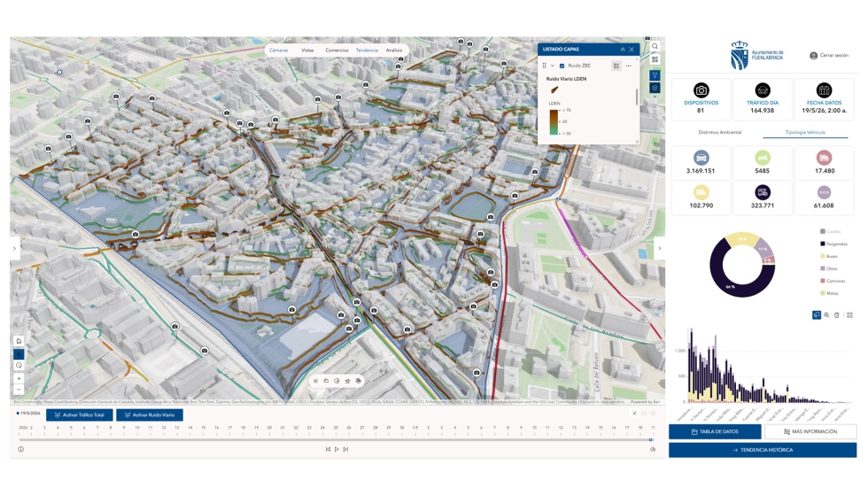Click the home default view map button
Image resolution: width=868 pixels, height=496 pixels.
pyautogui.click(x=19, y=342)
